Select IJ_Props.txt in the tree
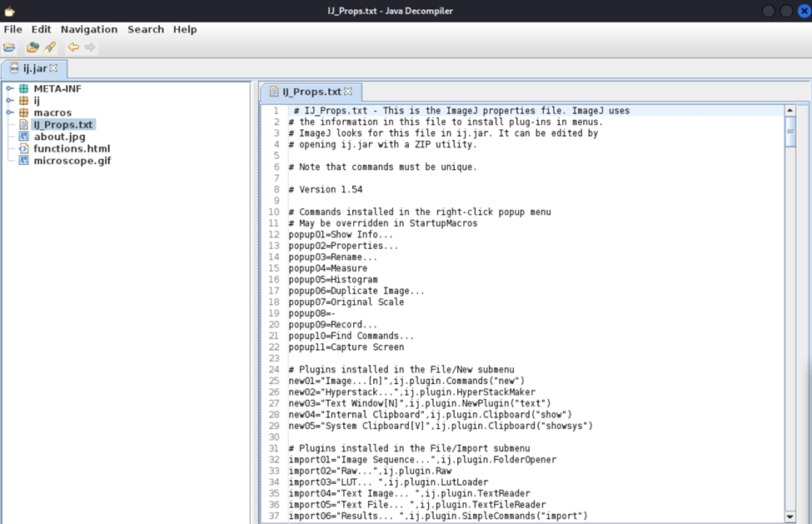The image size is (812, 524). [x=63, y=124]
